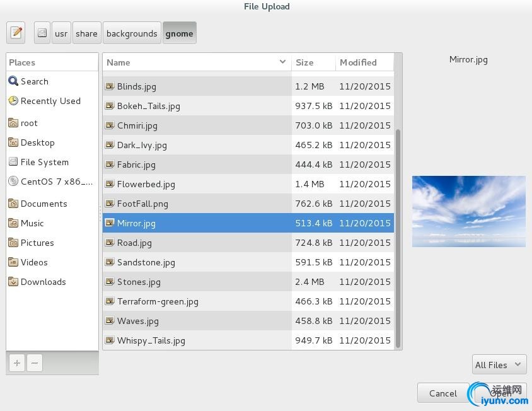
Task: Open the root home folder
Action: pyautogui.click(x=52, y=123)
